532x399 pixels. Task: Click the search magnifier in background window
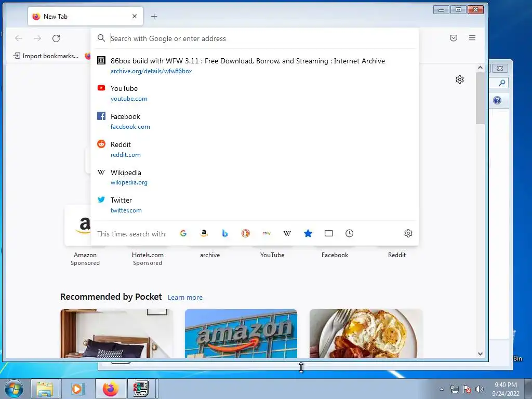[501, 83]
